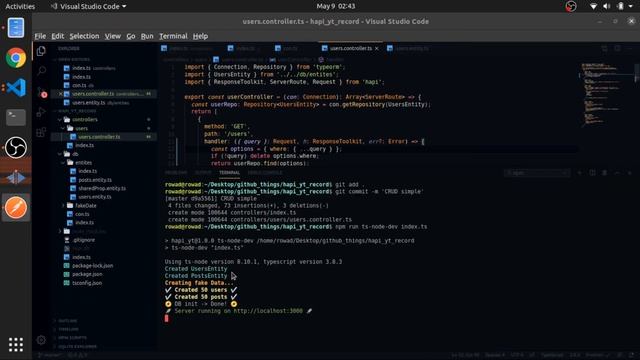
Task: Open Terminal app from the Ubuntu dock
Action: pos(16,118)
